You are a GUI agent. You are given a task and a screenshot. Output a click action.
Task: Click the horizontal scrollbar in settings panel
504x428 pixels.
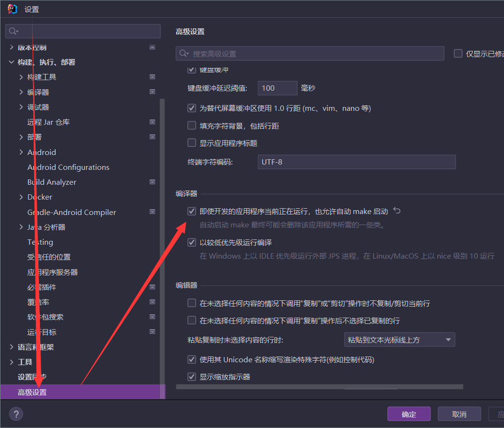(x=319, y=386)
